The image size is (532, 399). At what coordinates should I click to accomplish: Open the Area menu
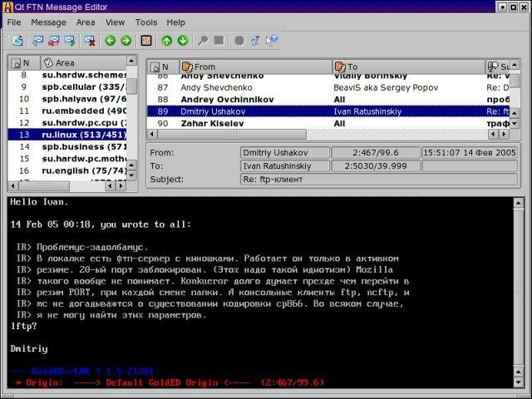(x=86, y=22)
